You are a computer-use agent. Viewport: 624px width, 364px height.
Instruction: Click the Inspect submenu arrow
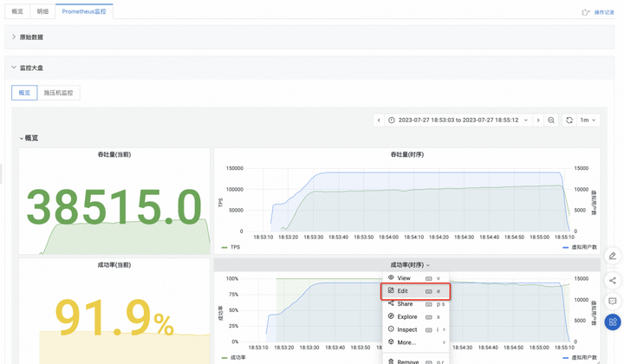[444, 329]
